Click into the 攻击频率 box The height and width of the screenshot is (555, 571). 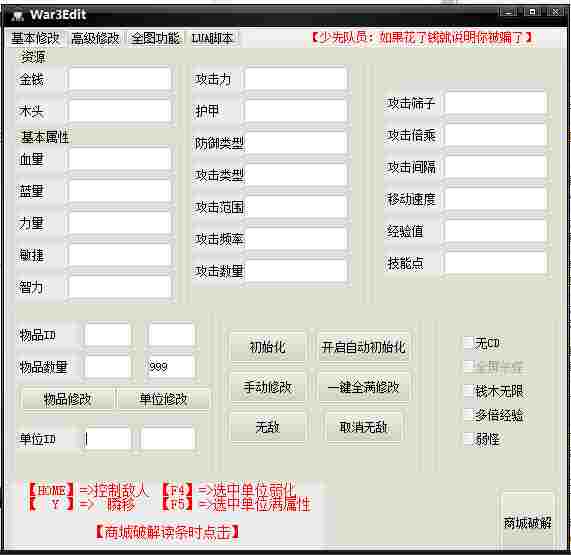point(296,239)
